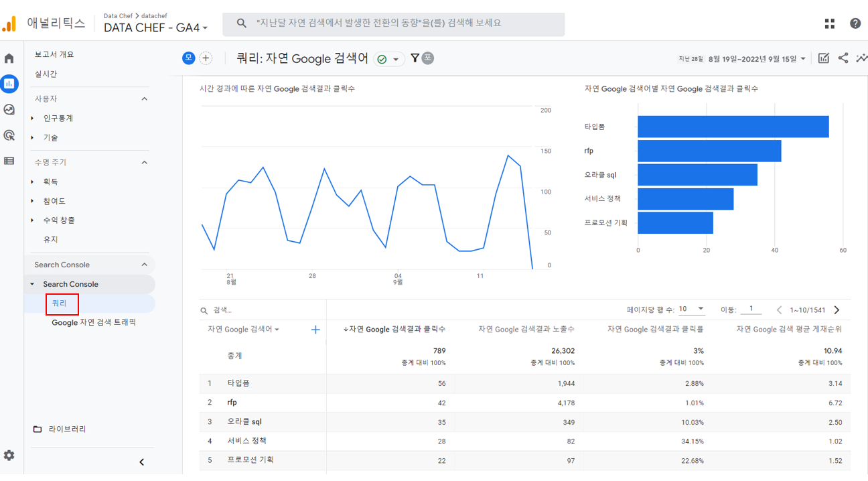The image size is (868, 481).
Task: Click the share report icon
Action: (x=843, y=58)
